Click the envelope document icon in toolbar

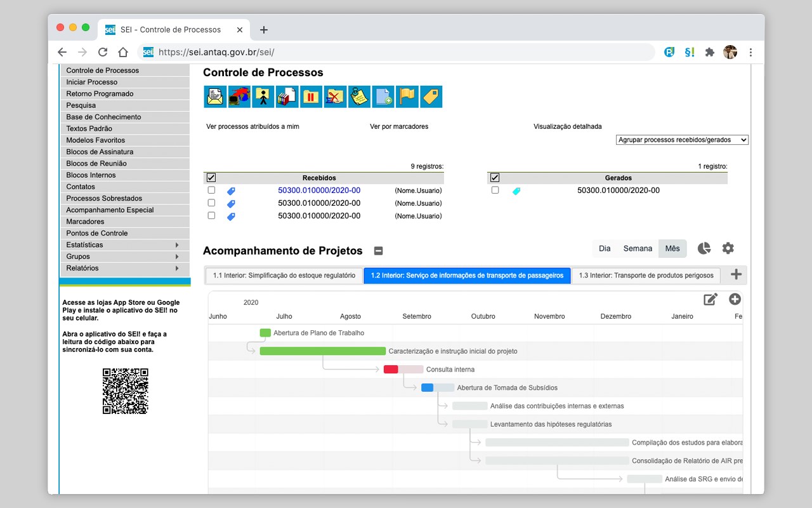coord(215,97)
